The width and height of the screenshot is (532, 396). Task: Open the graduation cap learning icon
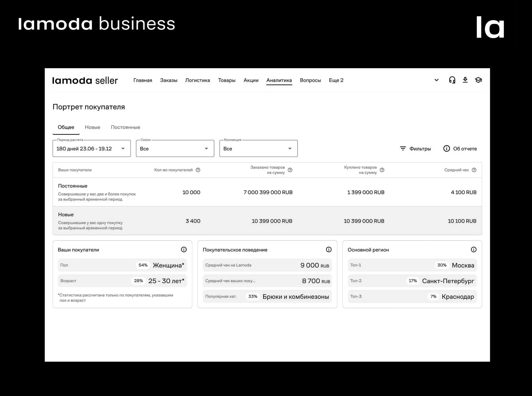(x=479, y=80)
